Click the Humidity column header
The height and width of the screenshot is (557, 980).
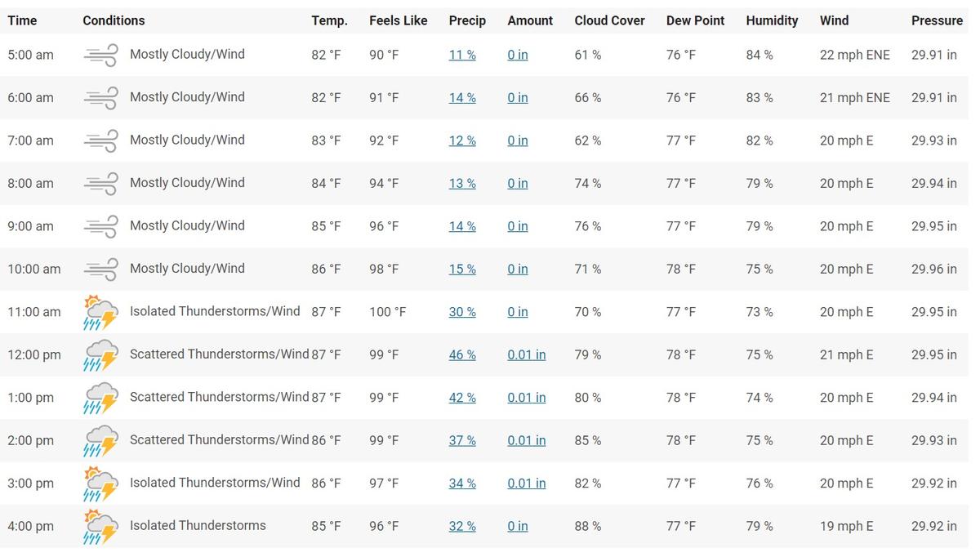click(x=772, y=20)
